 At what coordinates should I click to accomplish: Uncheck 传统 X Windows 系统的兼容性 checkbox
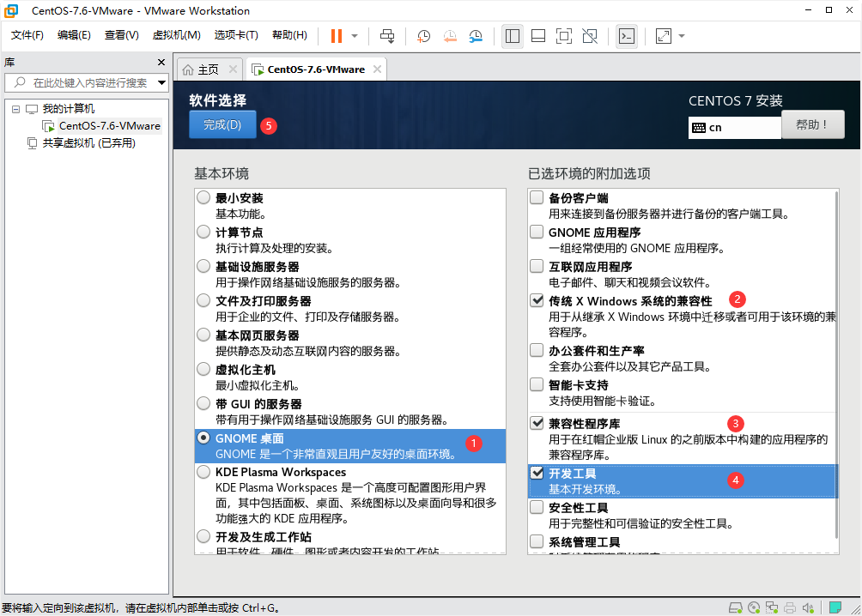pos(537,300)
